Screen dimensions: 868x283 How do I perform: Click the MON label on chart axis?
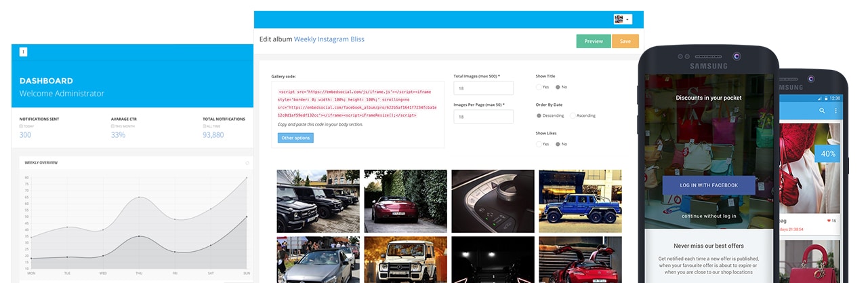pos(31,273)
